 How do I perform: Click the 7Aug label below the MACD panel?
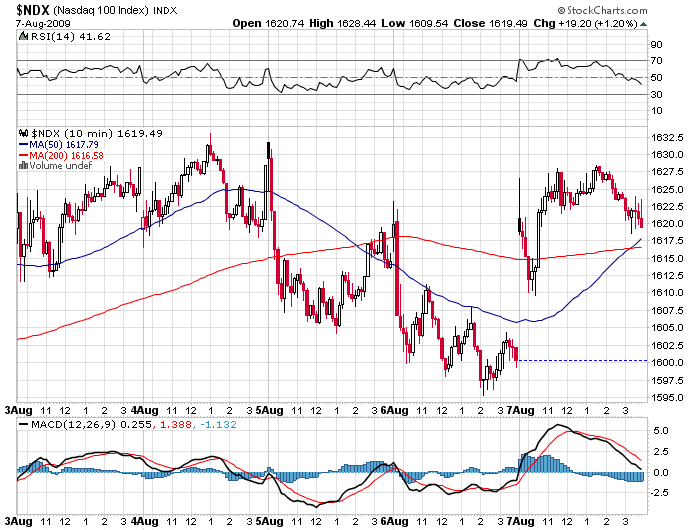click(520, 521)
